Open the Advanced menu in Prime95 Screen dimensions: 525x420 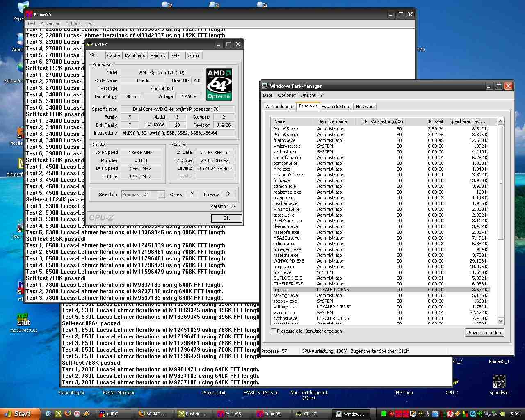pos(50,23)
